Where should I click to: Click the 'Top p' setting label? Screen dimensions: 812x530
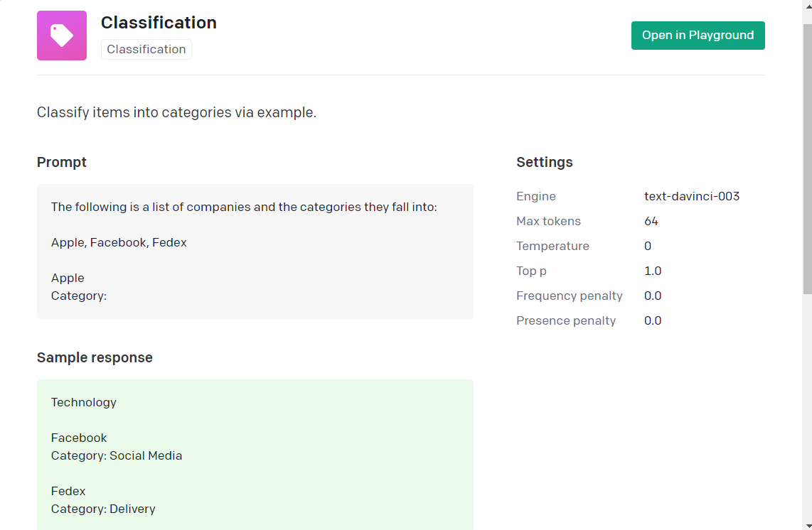[x=531, y=271]
